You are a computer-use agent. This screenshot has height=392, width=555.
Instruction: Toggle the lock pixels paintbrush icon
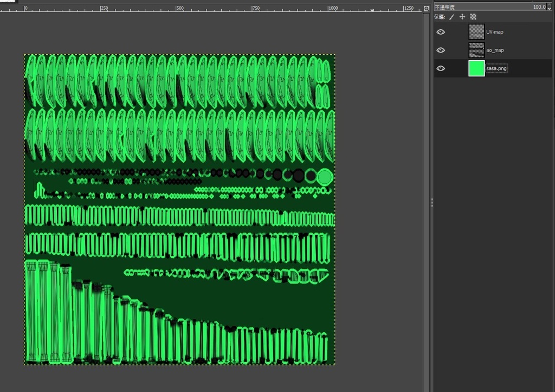point(451,17)
